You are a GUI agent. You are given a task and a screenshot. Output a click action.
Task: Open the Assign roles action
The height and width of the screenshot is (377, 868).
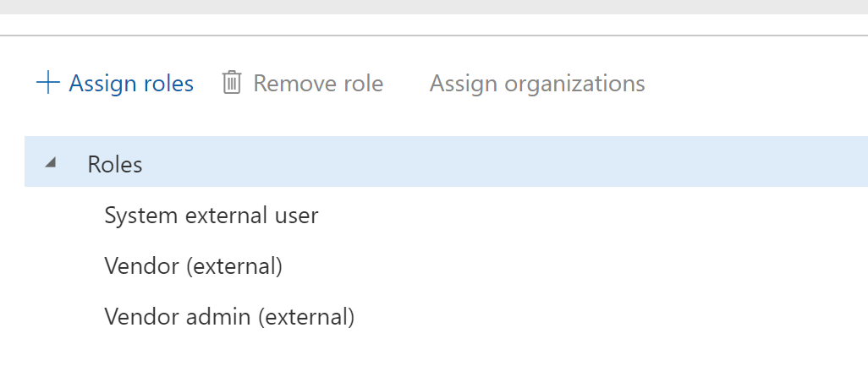[131, 84]
